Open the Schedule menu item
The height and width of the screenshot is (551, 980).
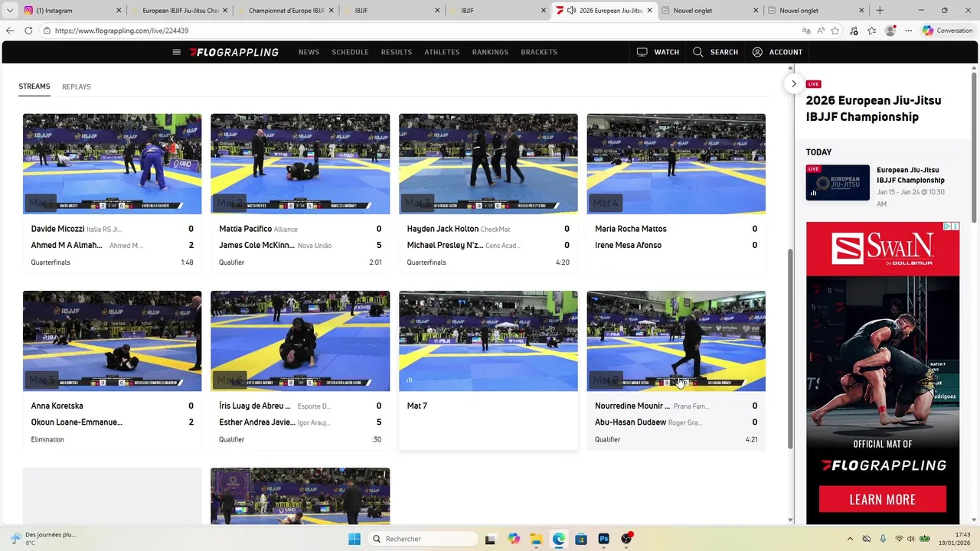pos(350,52)
